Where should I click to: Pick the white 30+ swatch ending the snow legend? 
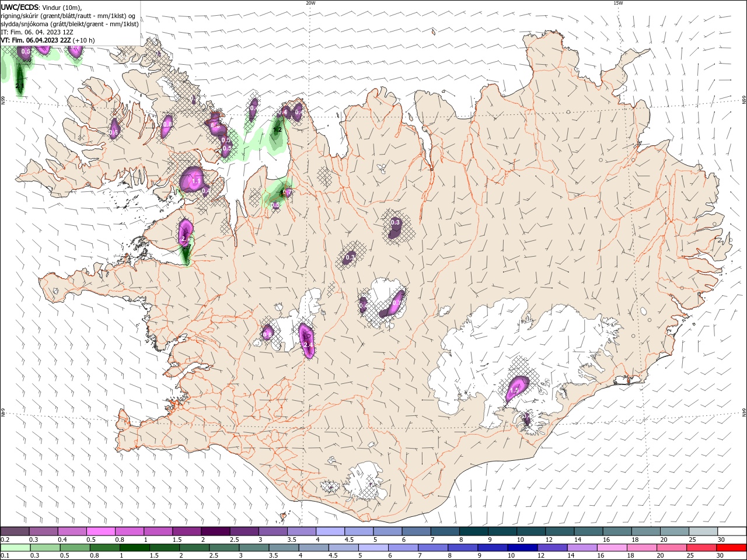pyautogui.click(x=732, y=531)
